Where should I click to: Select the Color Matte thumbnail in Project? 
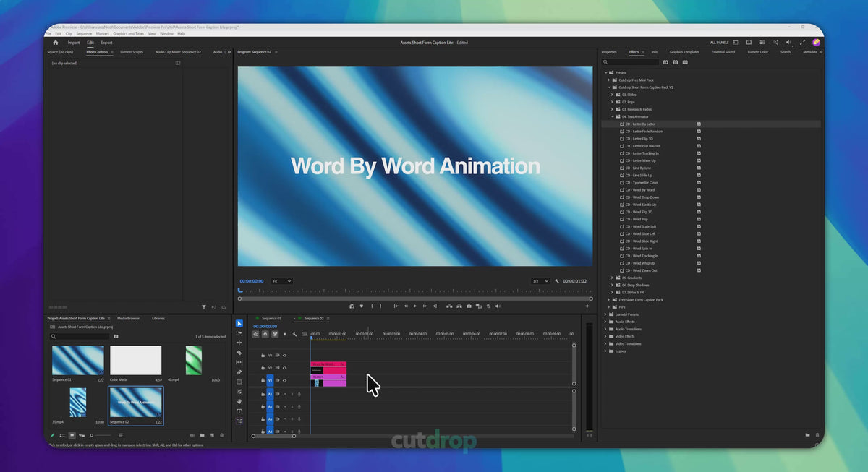pos(135,360)
